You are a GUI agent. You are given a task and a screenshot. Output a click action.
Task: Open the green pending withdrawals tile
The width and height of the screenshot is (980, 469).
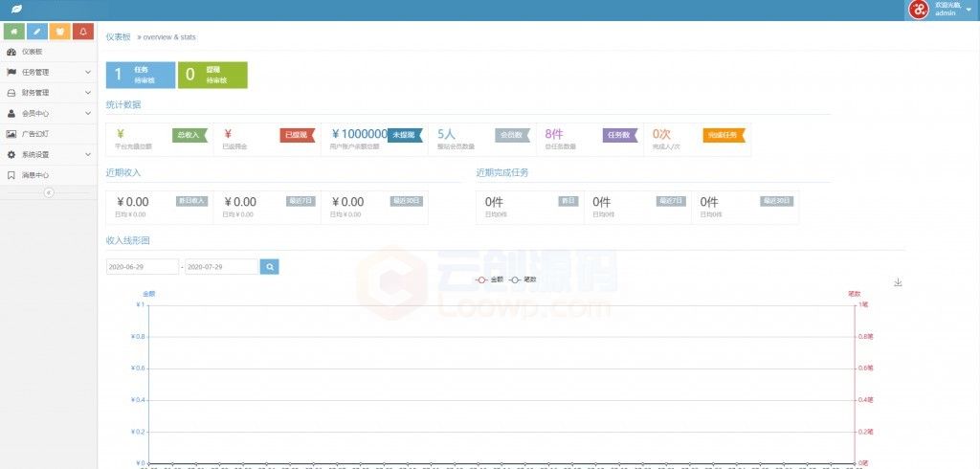(212, 75)
